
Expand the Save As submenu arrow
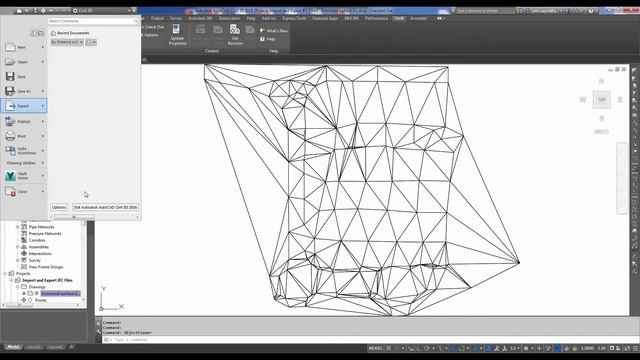pyautogui.click(x=43, y=91)
